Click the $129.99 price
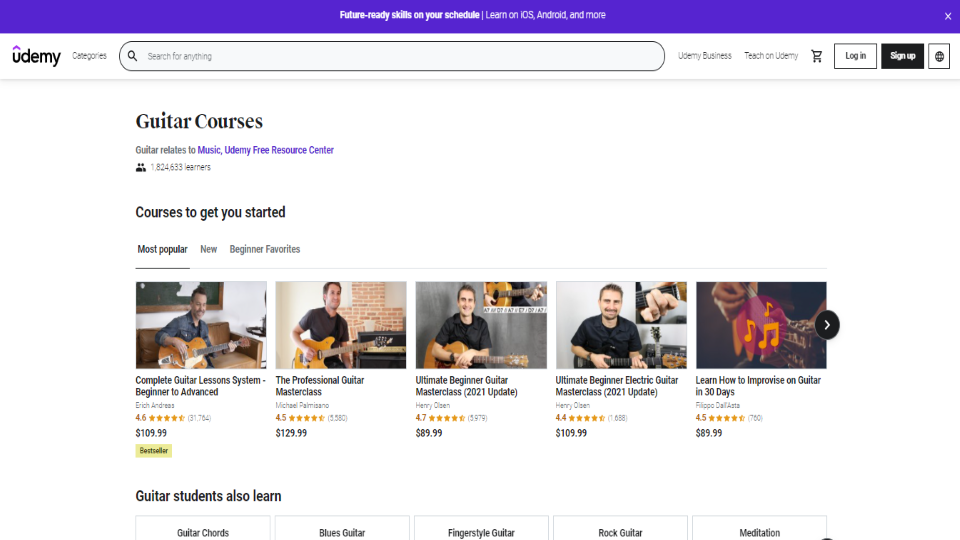This screenshot has width=960, height=540. (291, 433)
